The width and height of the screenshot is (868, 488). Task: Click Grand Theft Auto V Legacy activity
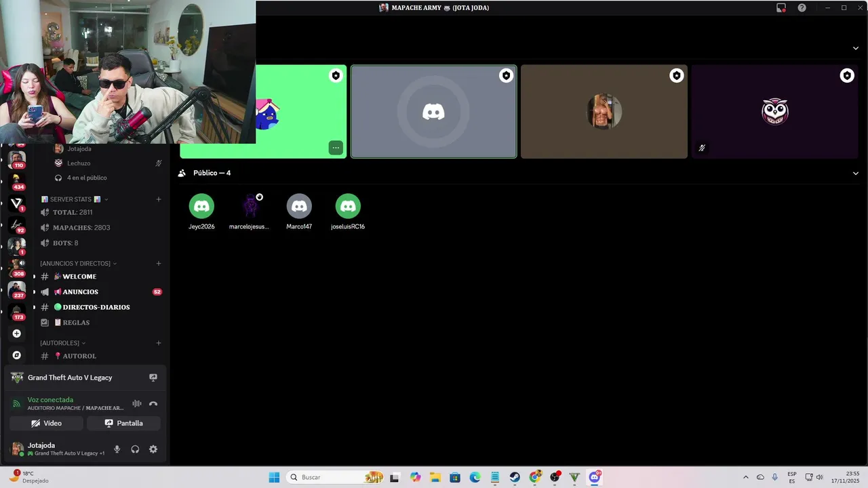pyautogui.click(x=70, y=378)
